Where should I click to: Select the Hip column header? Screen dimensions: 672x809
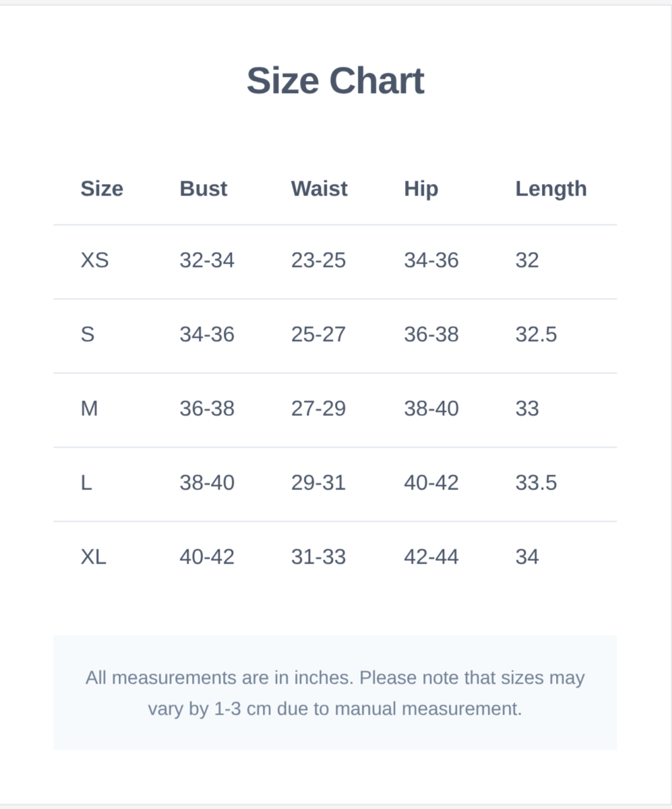coord(421,189)
